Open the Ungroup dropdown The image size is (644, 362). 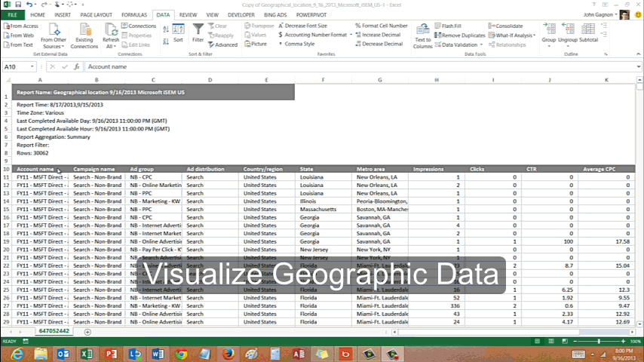point(568,47)
